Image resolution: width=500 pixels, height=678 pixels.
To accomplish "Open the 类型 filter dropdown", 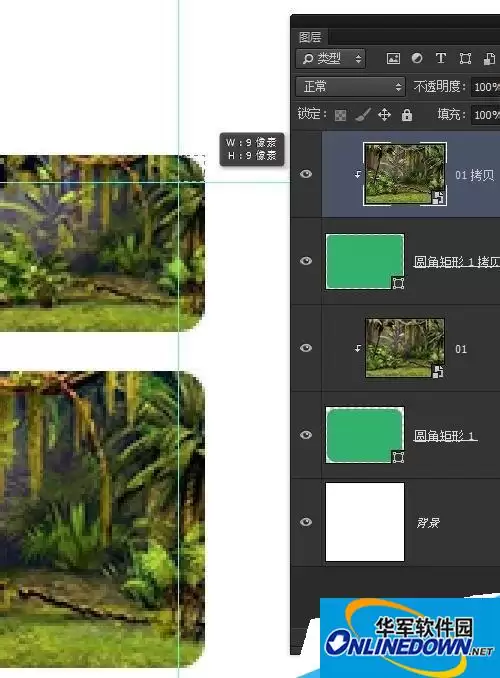I will (x=331, y=58).
